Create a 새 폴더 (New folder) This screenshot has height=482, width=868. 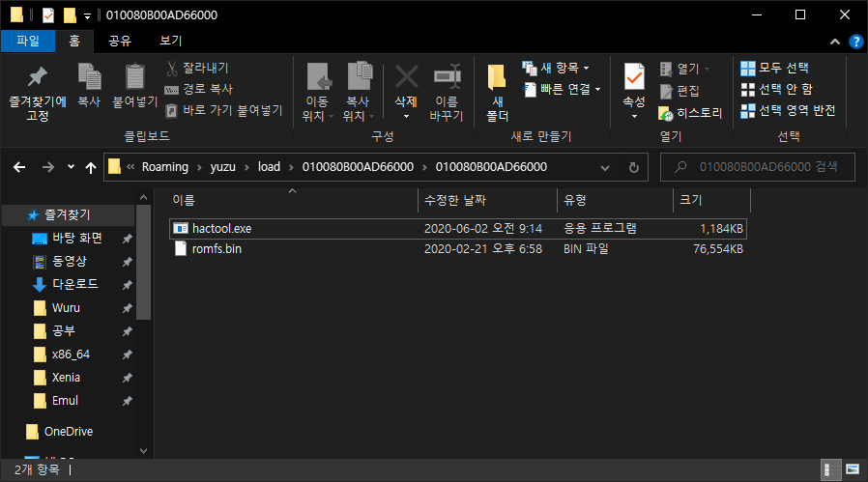coord(497,93)
